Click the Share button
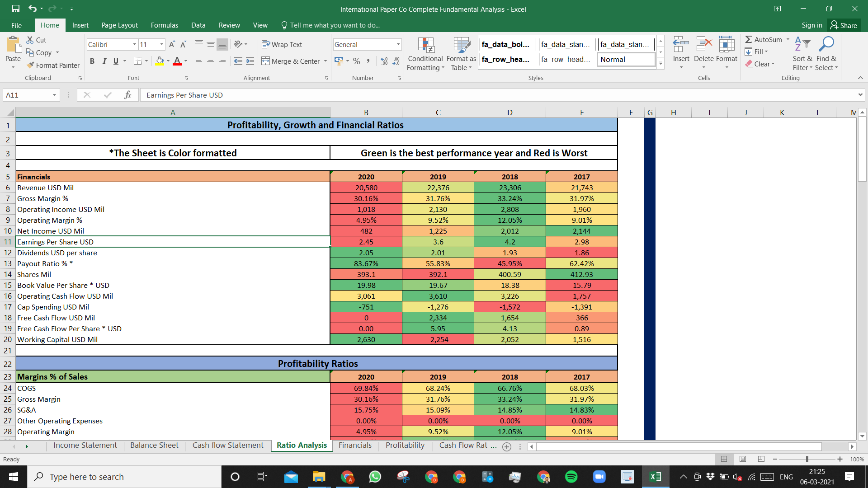The image size is (868, 488). [x=844, y=25]
